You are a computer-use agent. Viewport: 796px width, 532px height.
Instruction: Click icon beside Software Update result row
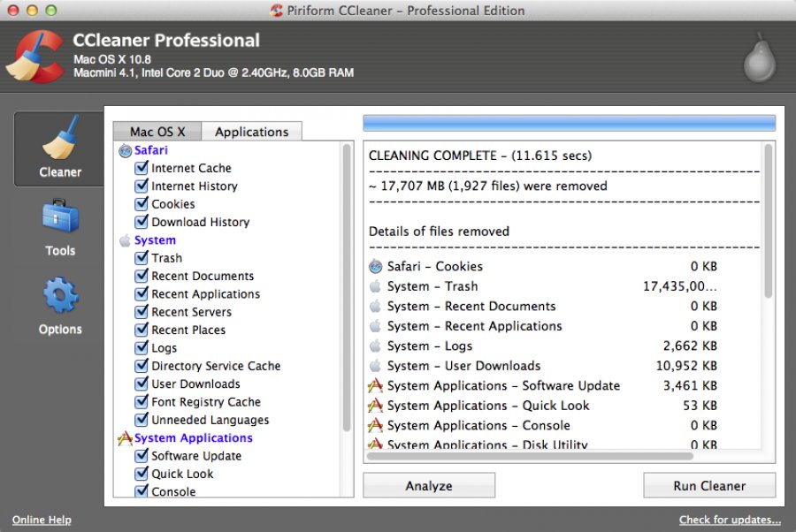click(375, 385)
